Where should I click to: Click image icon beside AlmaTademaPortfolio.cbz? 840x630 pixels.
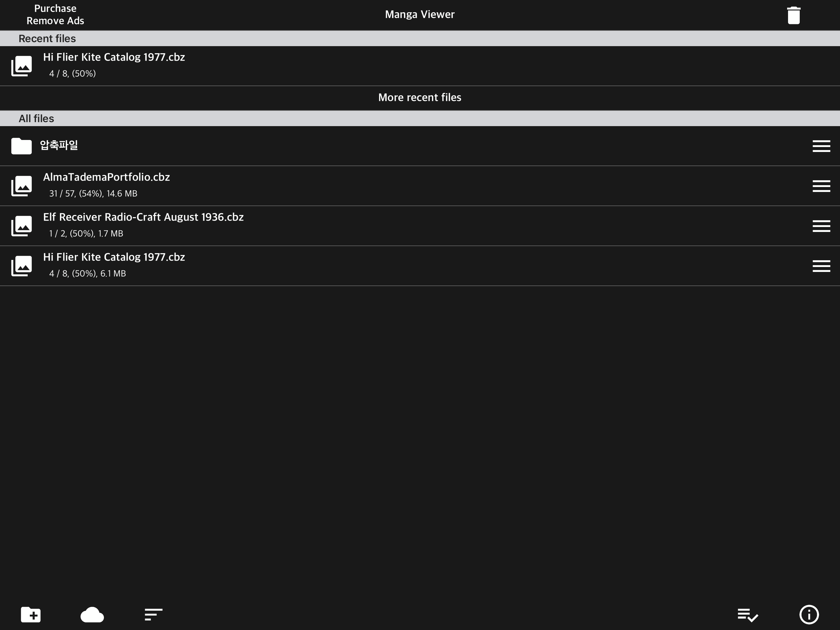pyautogui.click(x=22, y=186)
